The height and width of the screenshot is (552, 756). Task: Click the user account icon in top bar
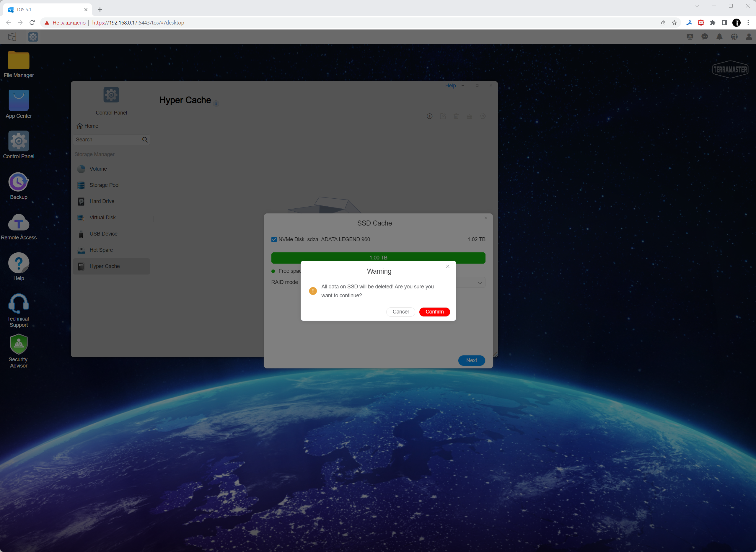[x=749, y=37]
